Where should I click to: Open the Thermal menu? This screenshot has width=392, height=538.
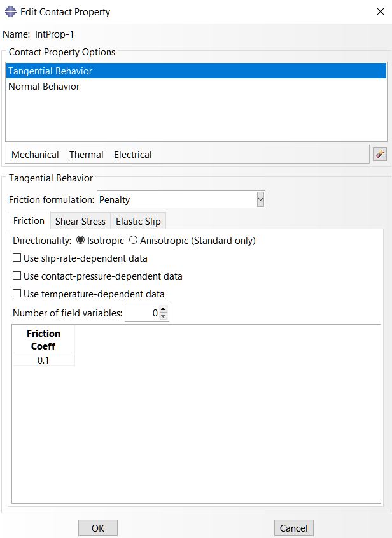click(x=86, y=155)
